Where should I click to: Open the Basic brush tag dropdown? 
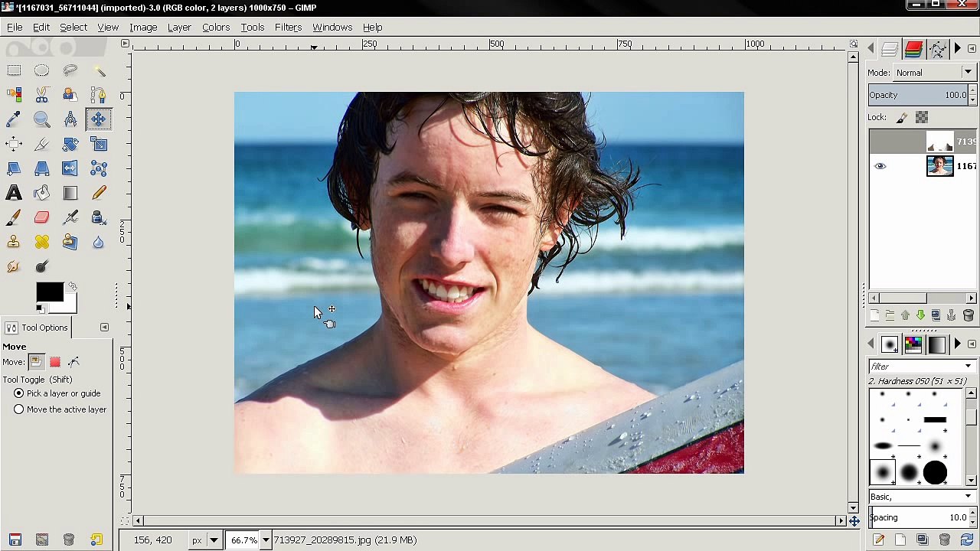click(922, 497)
